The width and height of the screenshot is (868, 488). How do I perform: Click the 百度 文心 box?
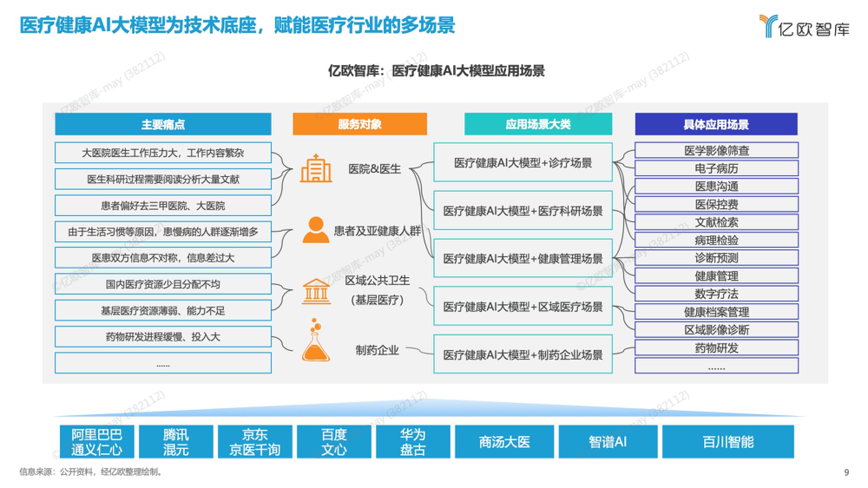click(x=334, y=442)
